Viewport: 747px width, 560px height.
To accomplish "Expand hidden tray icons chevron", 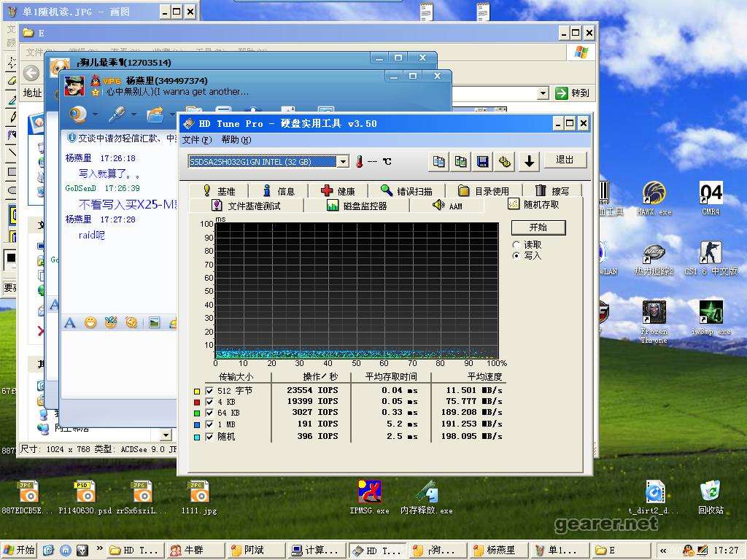I will (663, 551).
